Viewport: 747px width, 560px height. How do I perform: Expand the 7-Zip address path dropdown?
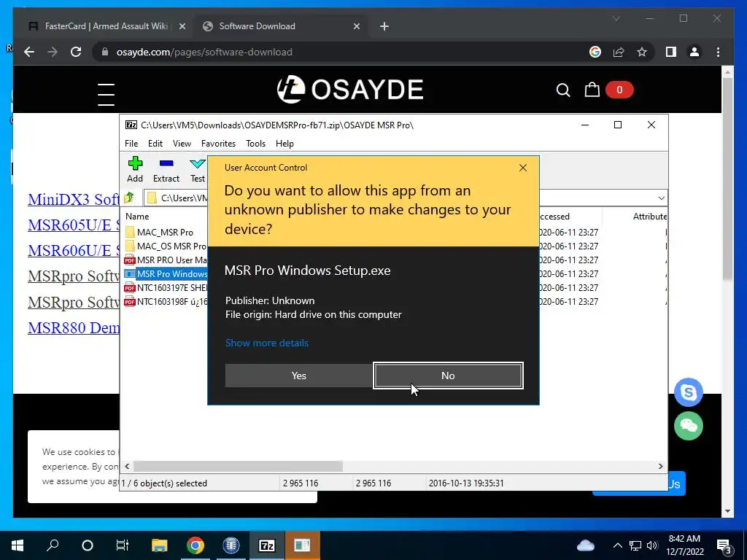(661, 198)
